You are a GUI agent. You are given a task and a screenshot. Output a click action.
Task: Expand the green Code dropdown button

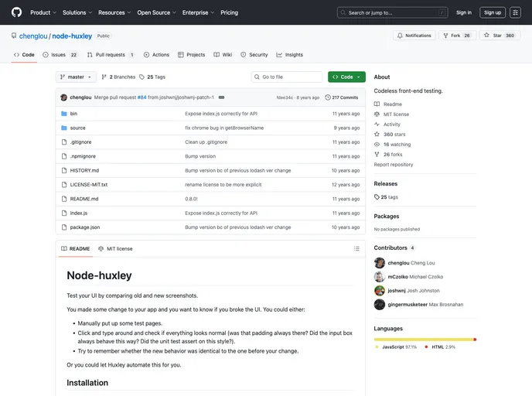[346, 77]
